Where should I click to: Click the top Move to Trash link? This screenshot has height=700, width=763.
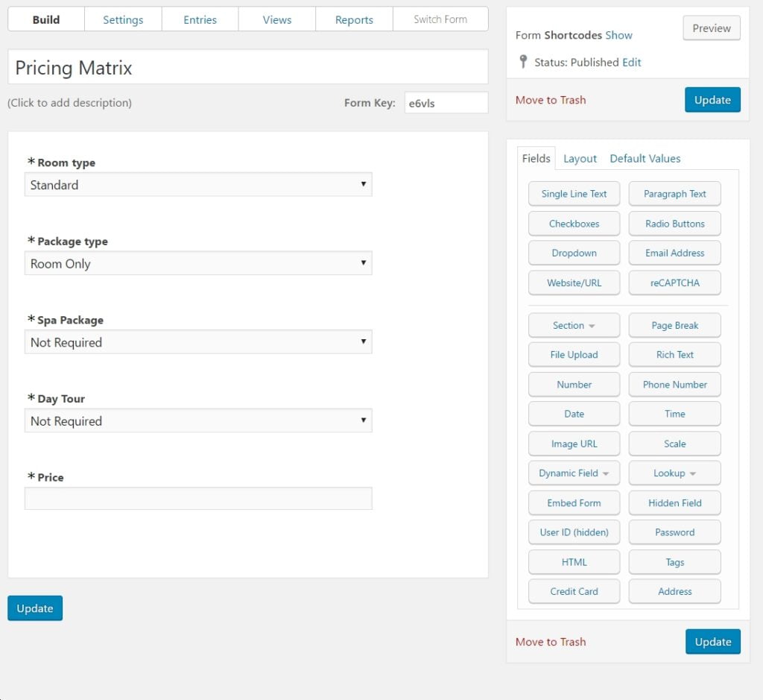551,100
